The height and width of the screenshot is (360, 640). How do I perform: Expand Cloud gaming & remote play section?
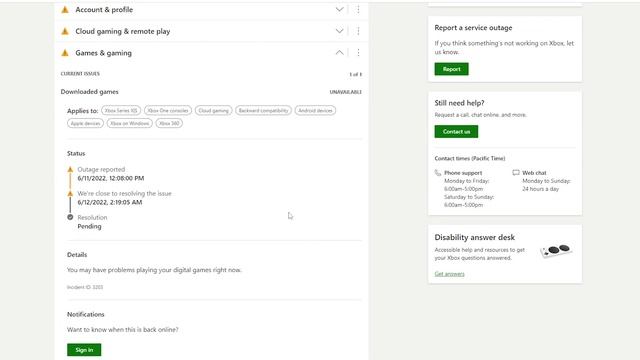tap(340, 31)
